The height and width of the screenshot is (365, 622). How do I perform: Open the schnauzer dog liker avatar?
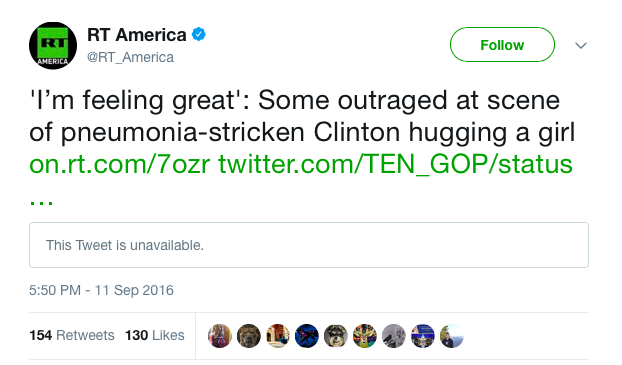(x=336, y=336)
